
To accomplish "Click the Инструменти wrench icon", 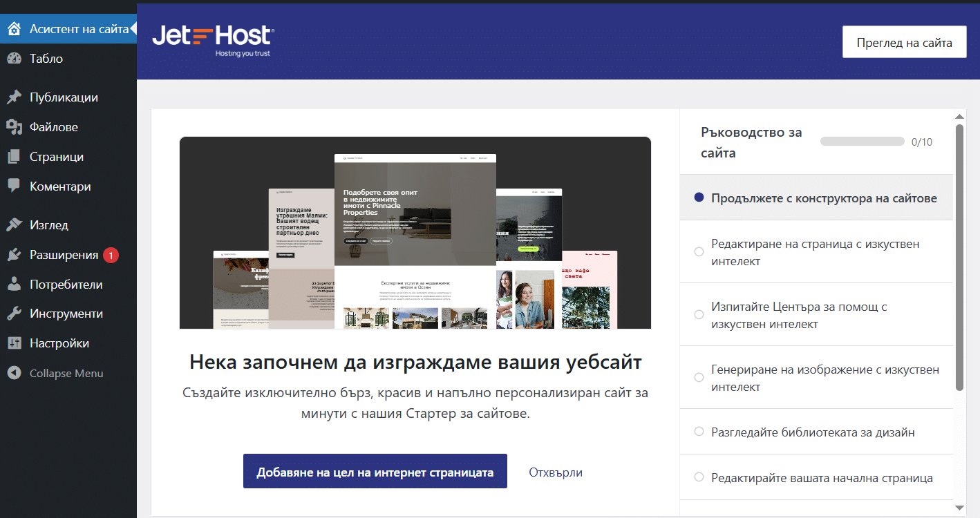I will [x=14, y=314].
